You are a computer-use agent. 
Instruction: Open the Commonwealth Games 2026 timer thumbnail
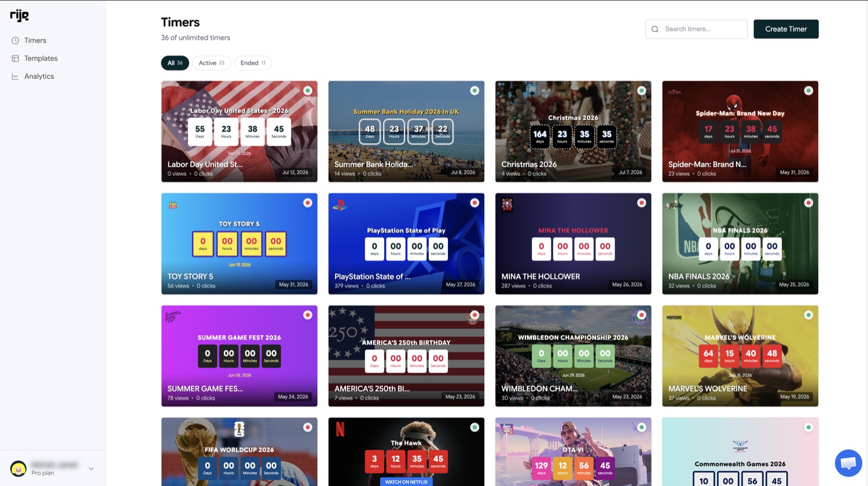740,452
